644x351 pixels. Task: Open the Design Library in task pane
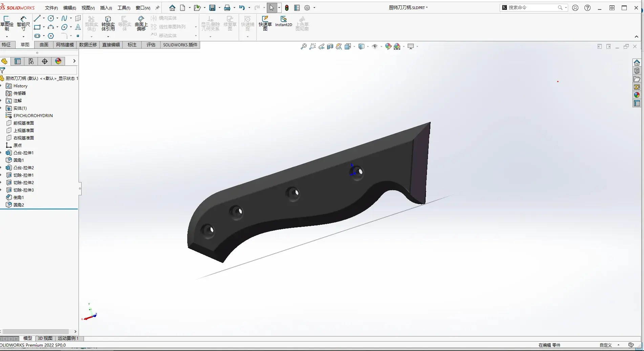pos(637,71)
